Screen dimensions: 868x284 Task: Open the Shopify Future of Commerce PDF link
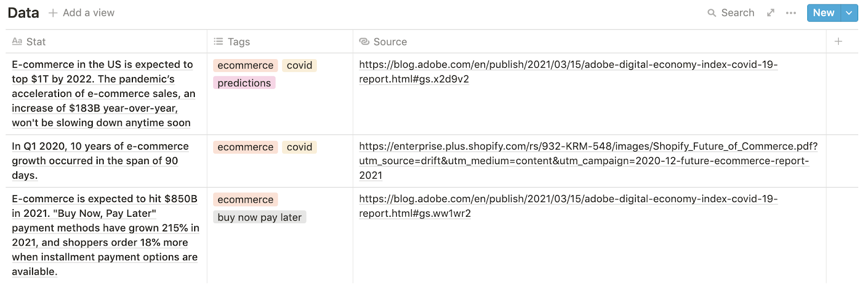tap(588, 146)
